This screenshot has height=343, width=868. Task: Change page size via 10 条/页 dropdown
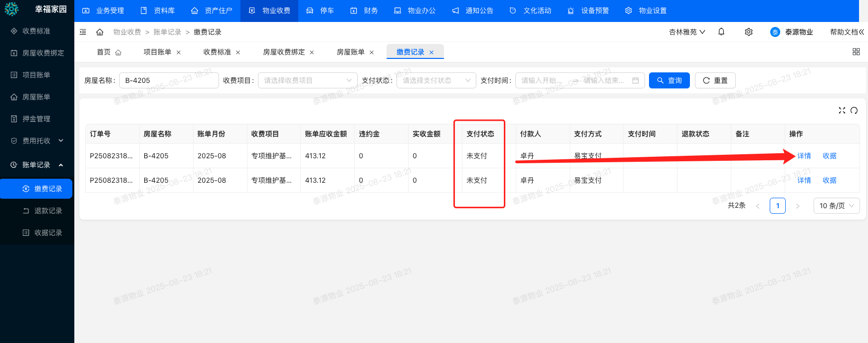coord(836,206)
